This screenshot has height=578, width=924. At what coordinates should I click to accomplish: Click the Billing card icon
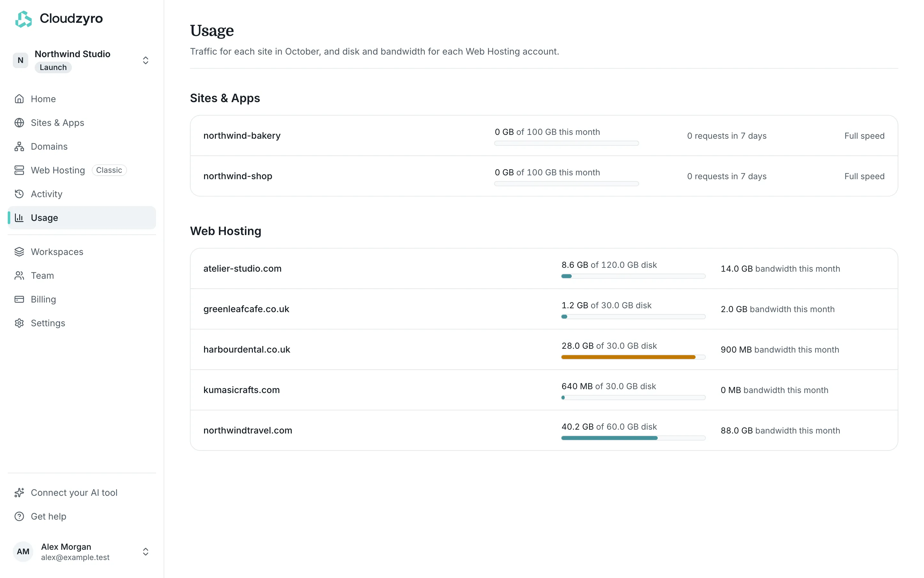point(19,299)
